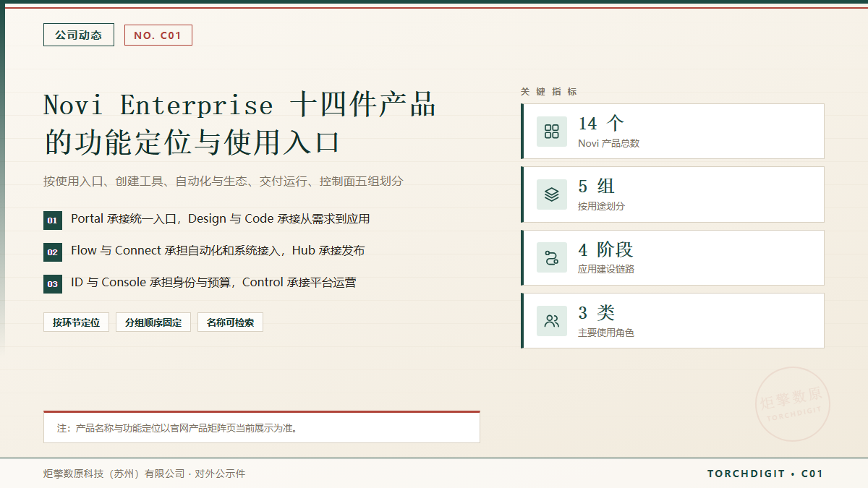Click the NO. C01 badge
The image size is (868, 488).
tap(158, 35)
